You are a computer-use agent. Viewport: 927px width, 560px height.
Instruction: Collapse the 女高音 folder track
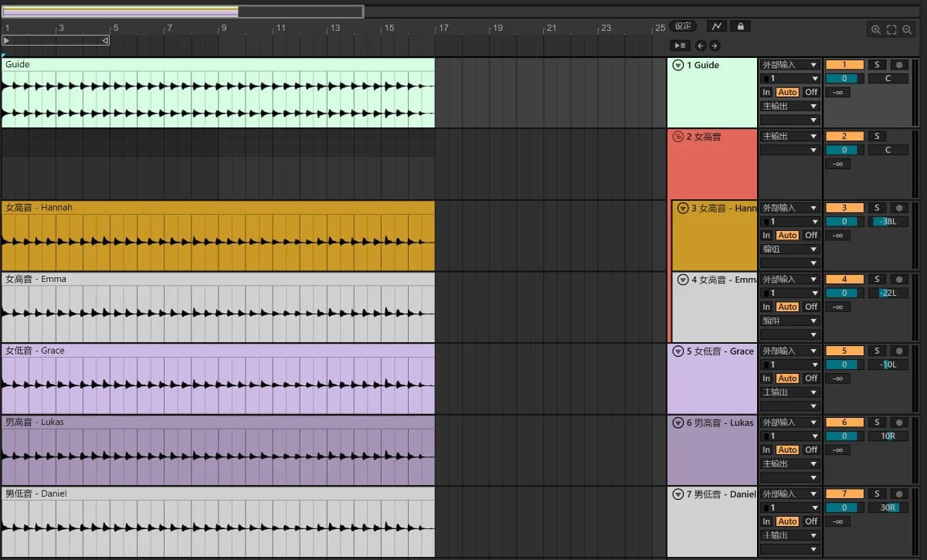[678, 137]
